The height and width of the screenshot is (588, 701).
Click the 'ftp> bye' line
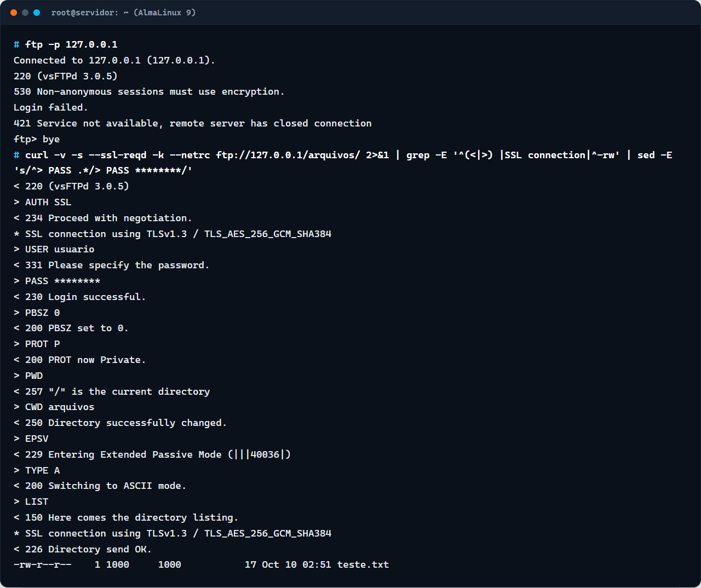37,139
